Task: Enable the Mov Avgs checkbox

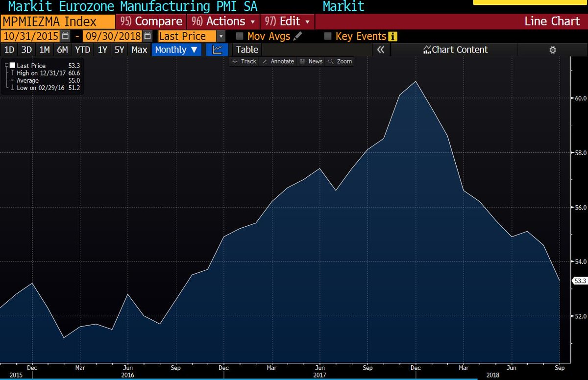Action: click(240, 36)
